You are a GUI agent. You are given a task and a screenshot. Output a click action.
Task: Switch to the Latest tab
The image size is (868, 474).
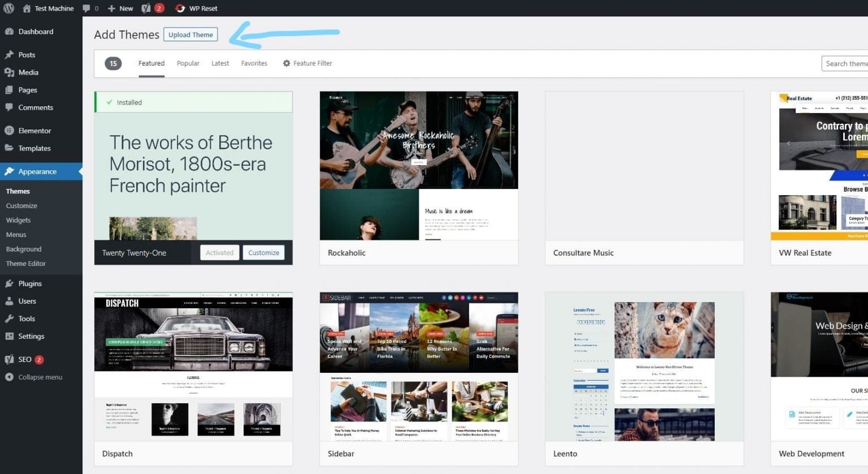click(x=220, y=63)
